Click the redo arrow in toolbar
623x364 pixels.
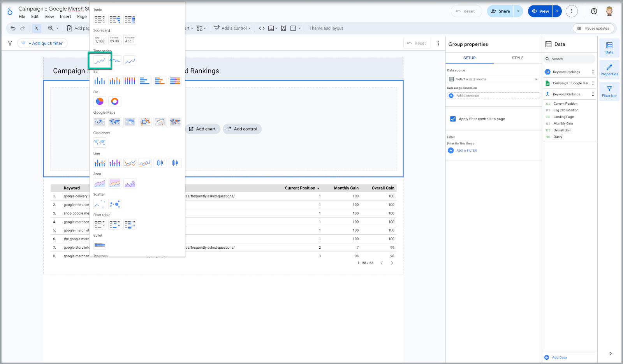point(23,28)
